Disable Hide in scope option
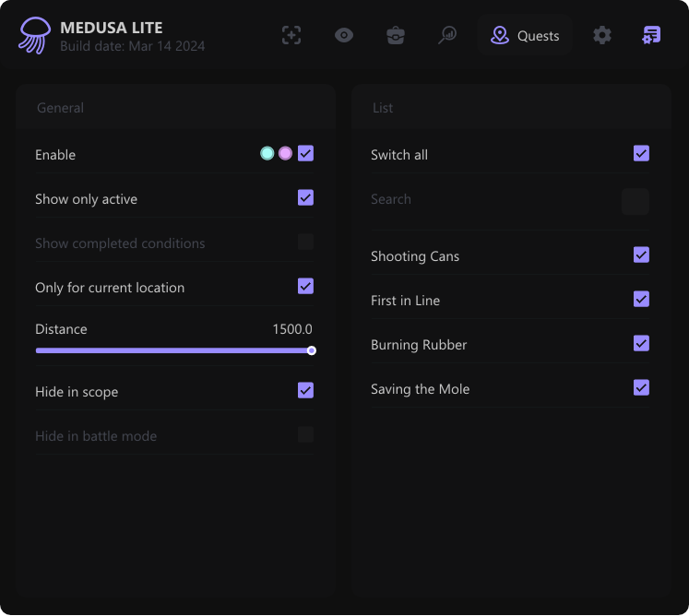Image resolution: width=689 pixels, height=616 pixels. [x=306, y=390]
